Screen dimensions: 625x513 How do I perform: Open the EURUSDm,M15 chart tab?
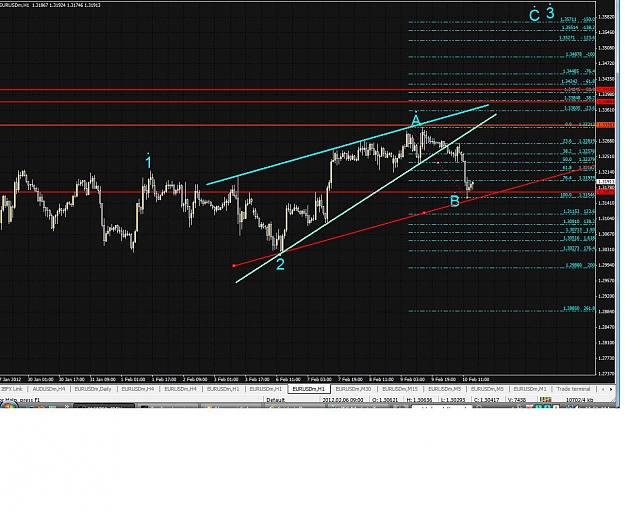coord(400,389)
